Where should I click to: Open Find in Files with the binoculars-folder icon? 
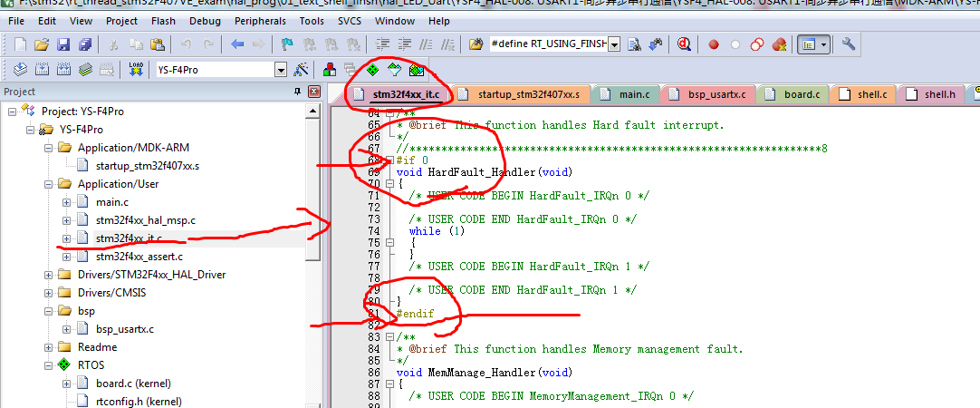[x=476, y=44]
